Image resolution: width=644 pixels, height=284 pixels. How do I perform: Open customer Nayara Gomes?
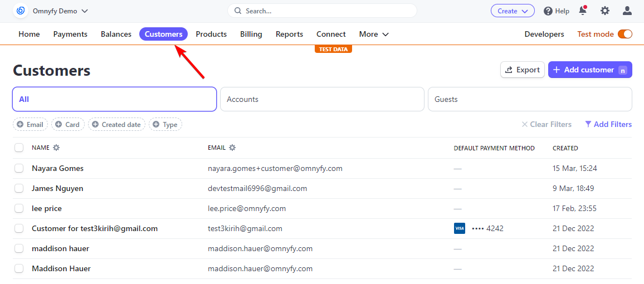tap(57, 168)
